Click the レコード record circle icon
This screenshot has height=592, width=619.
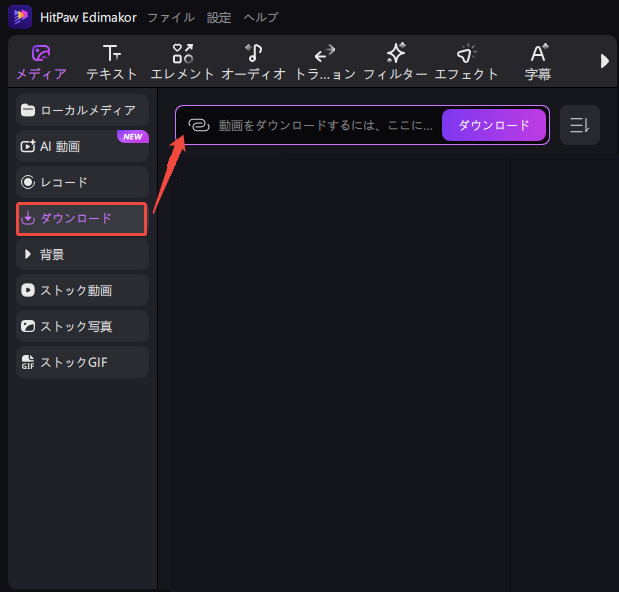point(28,182)
